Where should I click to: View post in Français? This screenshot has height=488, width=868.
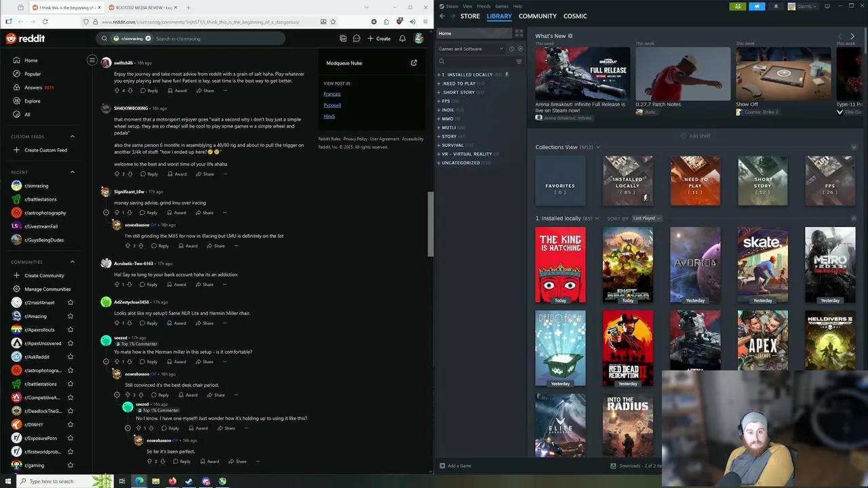[x=332, y=94]
